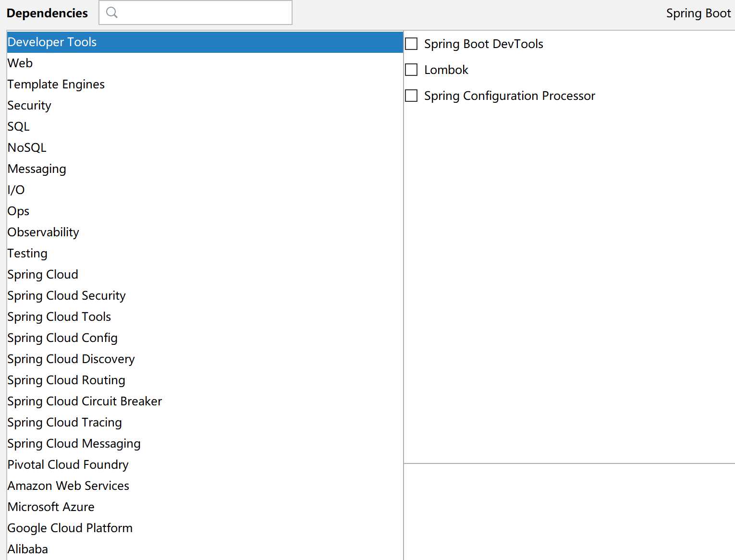Open the Template Engines category
The width and height of the screenshot is (735, 560).
click(x=205, y=85)
